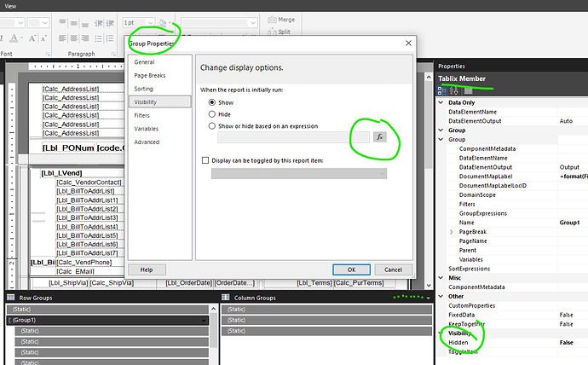Click the visibility expression input field
Image resolution: width=588 pixels, height=365 pixels.
point(293,137)
